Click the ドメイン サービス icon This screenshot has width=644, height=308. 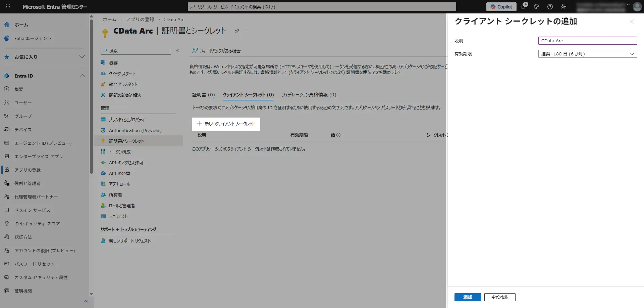click(x=7, y=210)
